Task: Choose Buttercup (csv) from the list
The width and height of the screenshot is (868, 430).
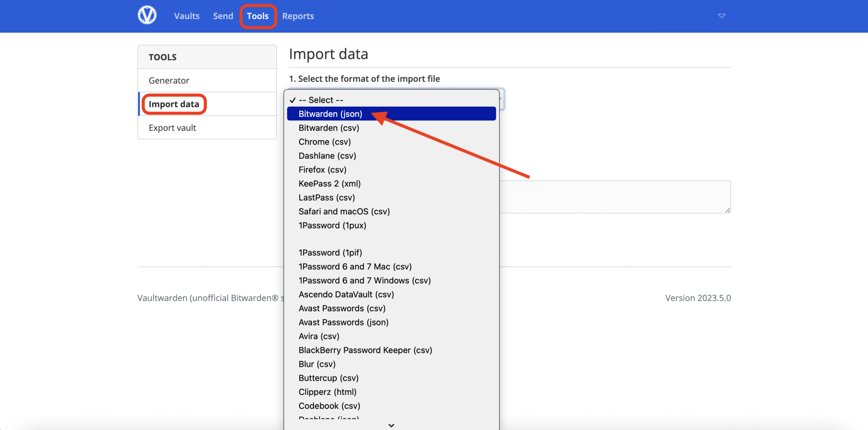Action: pyautogui.click(x=328, y=378)
